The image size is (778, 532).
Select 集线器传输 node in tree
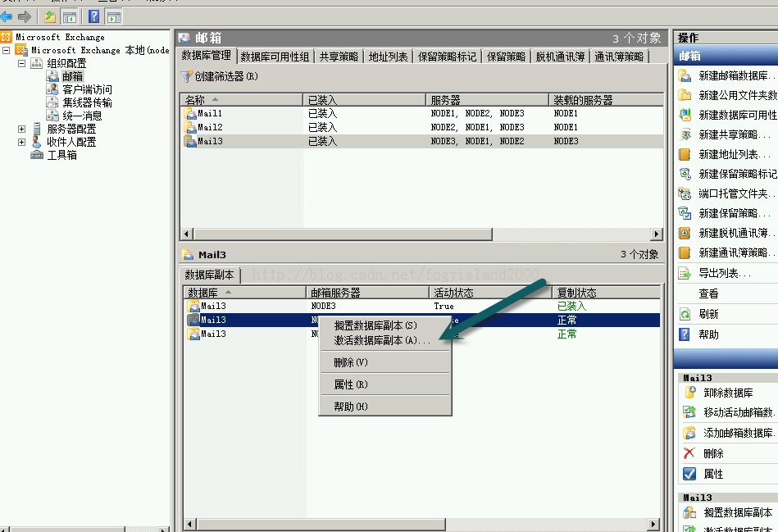[x=87, y=102]
